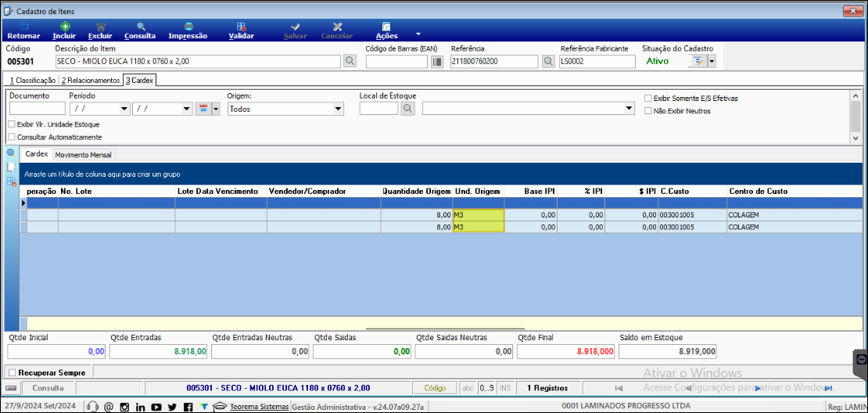
Task: Enable Exibir Vlr. Unidade Estoque checkbox
Action: 12,124
